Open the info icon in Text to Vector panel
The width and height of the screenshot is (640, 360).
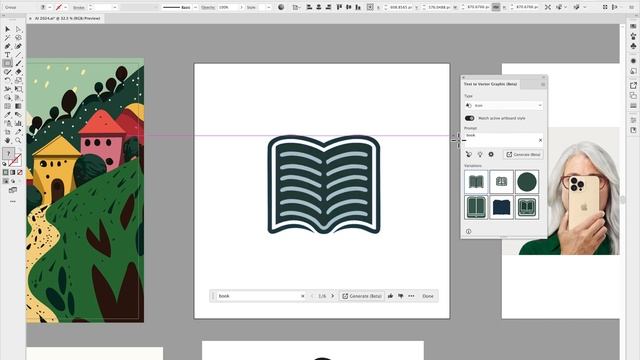(469, 231)
